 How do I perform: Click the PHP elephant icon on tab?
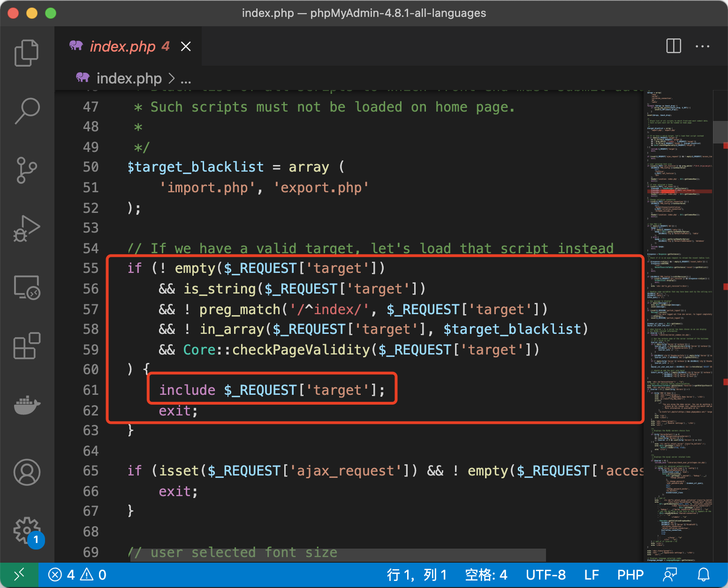click(x=76, y=45)
